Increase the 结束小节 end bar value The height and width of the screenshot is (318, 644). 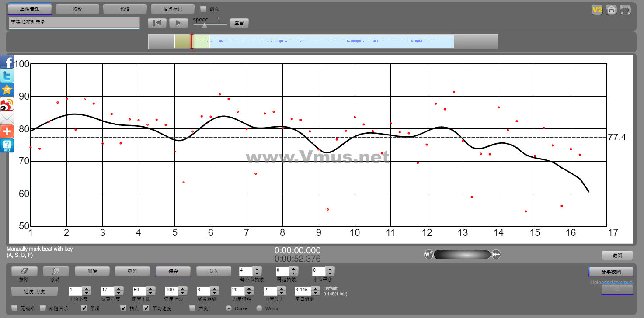coord(118,288)
